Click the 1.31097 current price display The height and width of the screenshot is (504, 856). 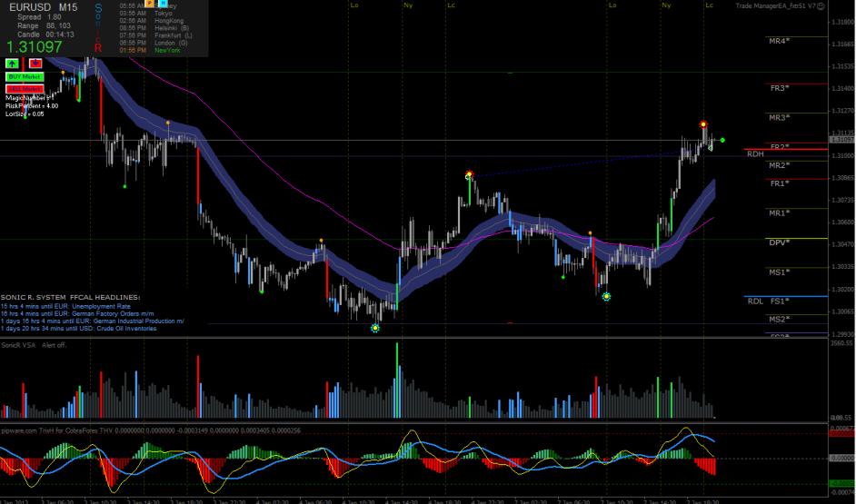35,46
